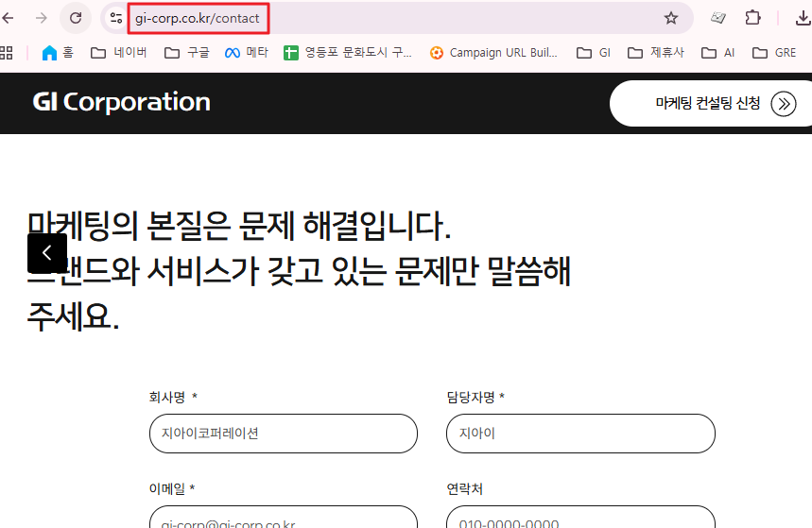
Task: Focus the 이메일 input field
Action: pos(284,517)
